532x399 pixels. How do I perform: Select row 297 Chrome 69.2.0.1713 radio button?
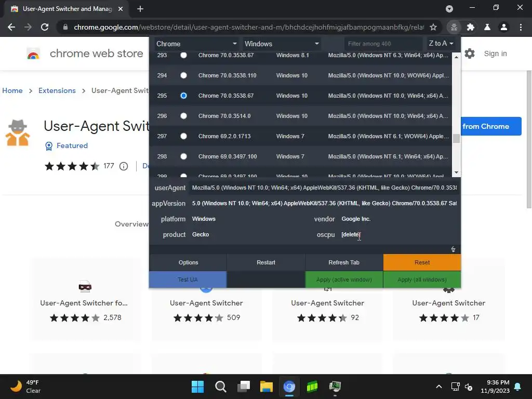coord(183,137)
